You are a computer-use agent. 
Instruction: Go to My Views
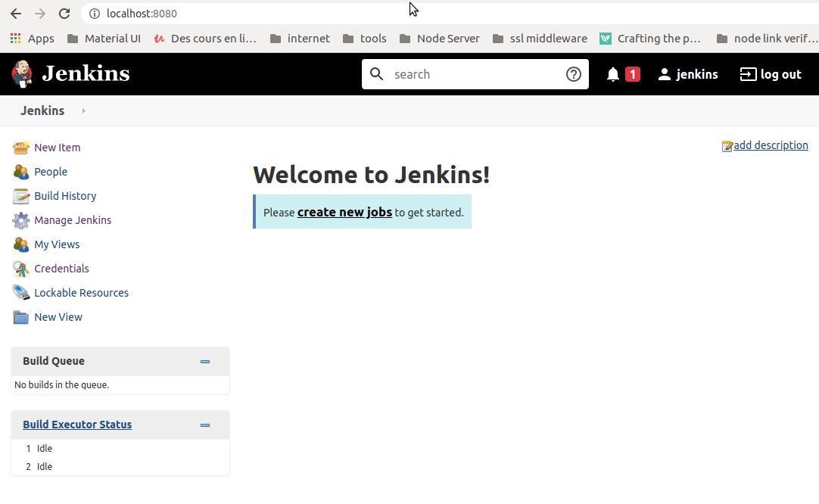pos(56,244)
